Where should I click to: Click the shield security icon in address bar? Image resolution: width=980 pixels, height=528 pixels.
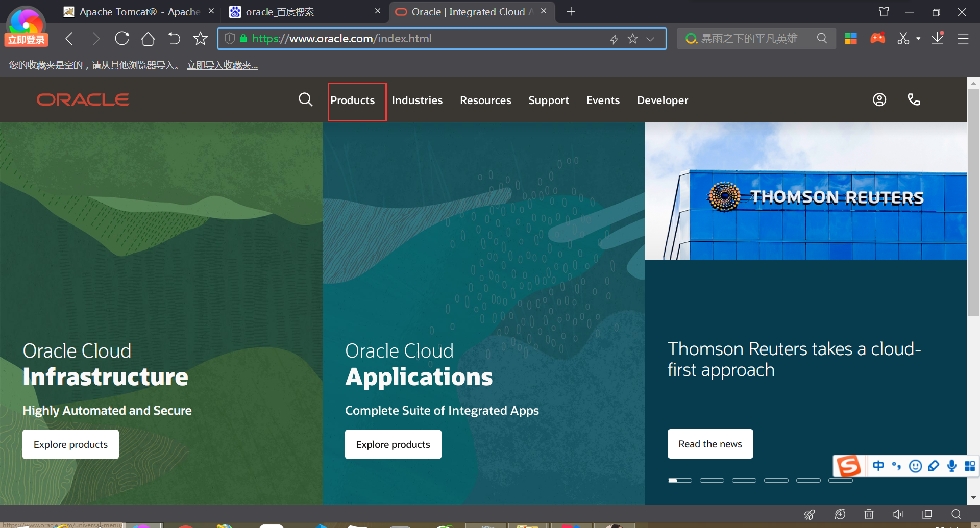coord(230,38)
